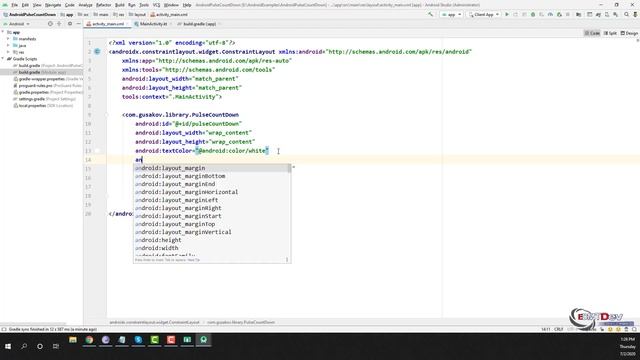The height and width of the screenshot is (360, 640).
Task: Switch to the MainActivity.kt tab
Action: coord(153,24)
